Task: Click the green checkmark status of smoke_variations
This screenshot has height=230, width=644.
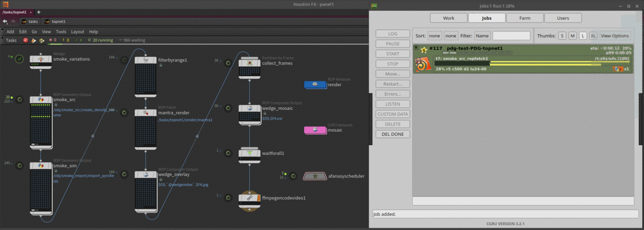Action: 19,59
